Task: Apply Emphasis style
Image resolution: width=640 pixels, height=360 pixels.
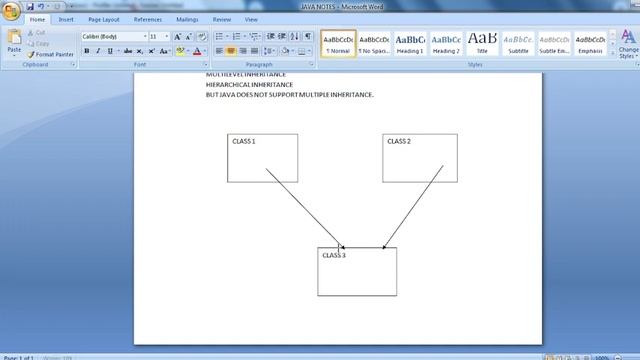Action: point(590,43)
